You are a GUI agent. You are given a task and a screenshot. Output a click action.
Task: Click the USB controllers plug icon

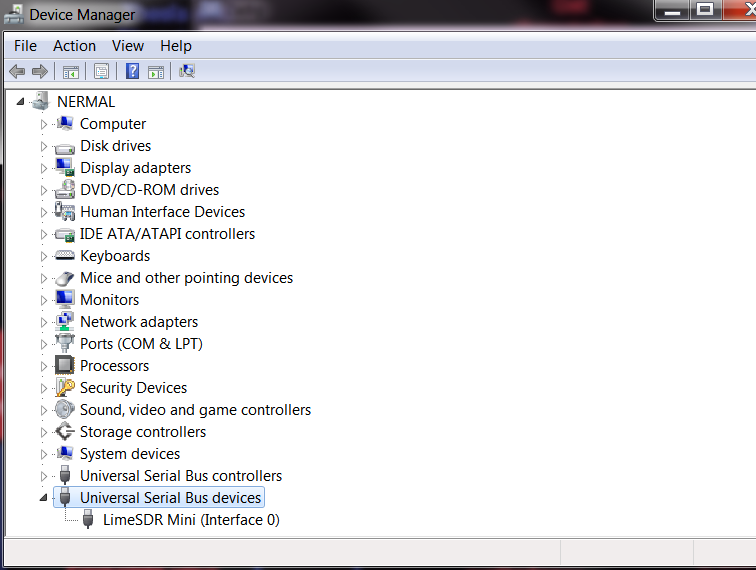65,475
